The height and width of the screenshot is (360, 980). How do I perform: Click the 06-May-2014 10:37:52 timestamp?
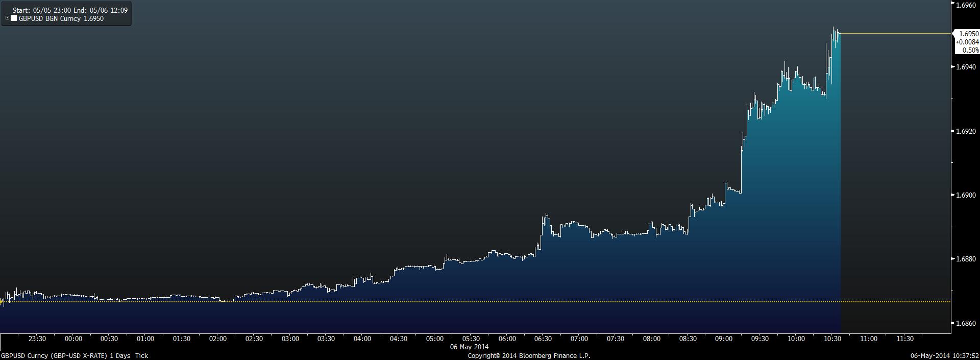pyautogui.click(x=945, y=355)
